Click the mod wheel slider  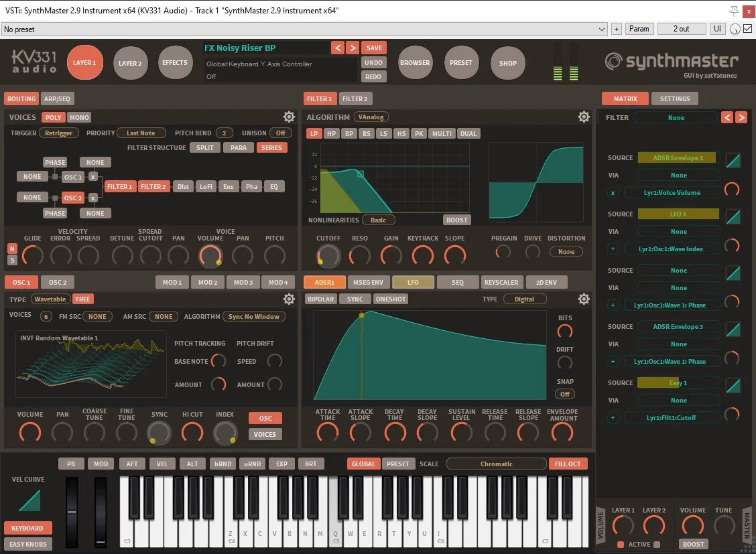(x=101, y=512)
